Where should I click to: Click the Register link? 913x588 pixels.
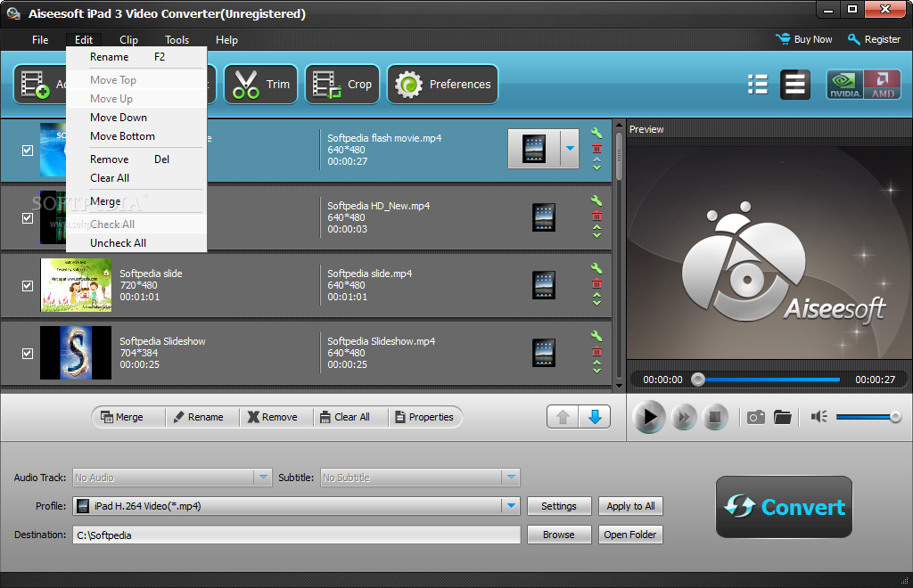click(874, 39)
